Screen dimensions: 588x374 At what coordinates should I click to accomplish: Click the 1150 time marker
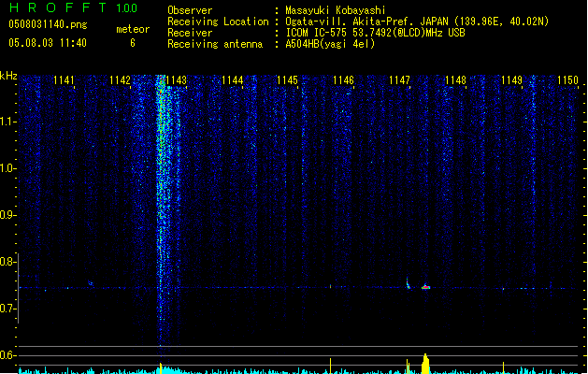click(567, 80)
